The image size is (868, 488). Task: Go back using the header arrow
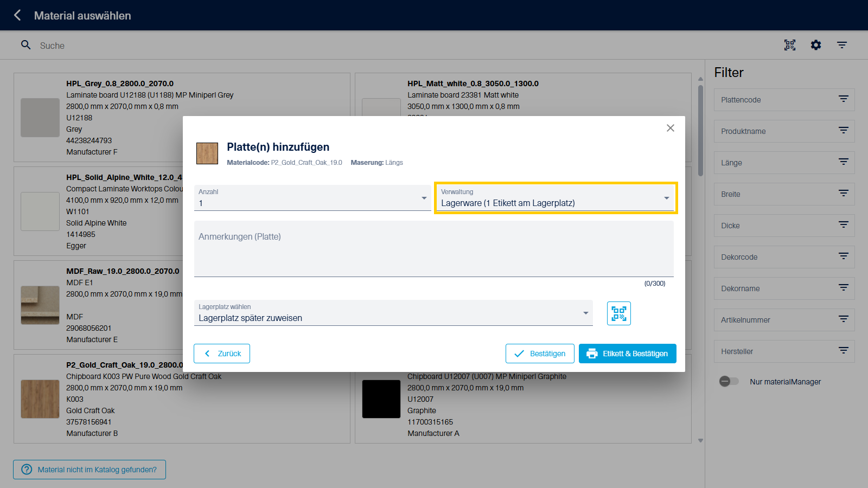click(17, 15)
